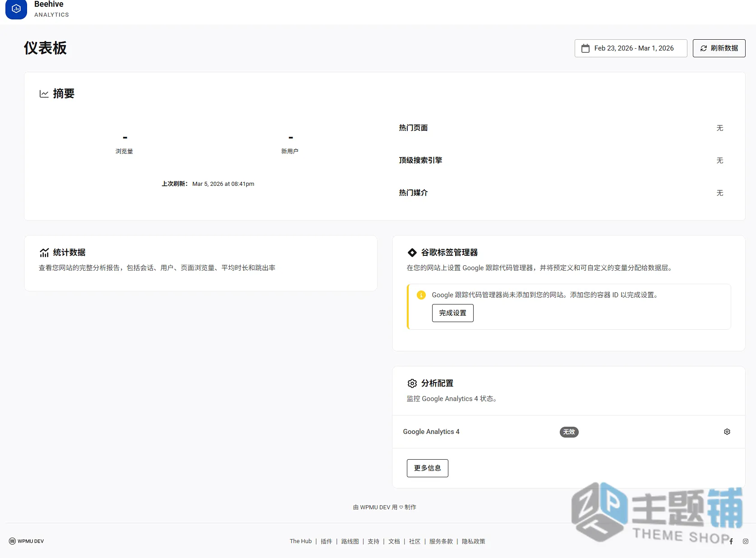Screen dimensions: 756x558
Task: Click the 热门媒介 row label
Action: 413,193
